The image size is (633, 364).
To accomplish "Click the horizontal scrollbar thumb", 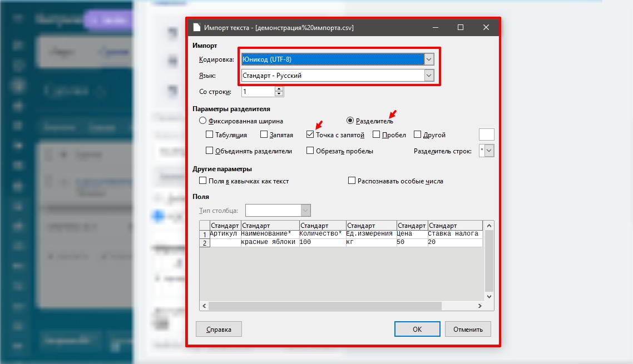I will [x=325, y=306].
